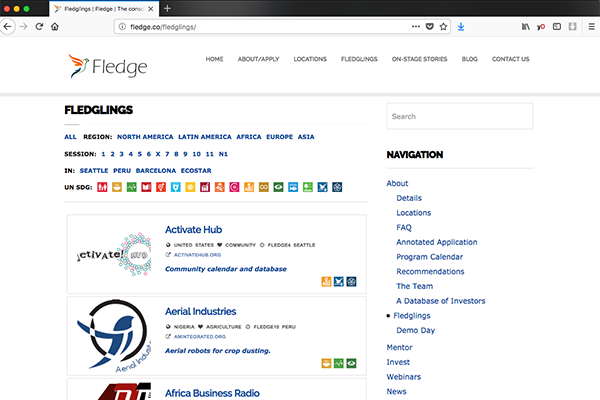Image resolution: width=600 pixels, height=400 pixels.
Task: Filter by session 10
Action: (x=196, y=154)
